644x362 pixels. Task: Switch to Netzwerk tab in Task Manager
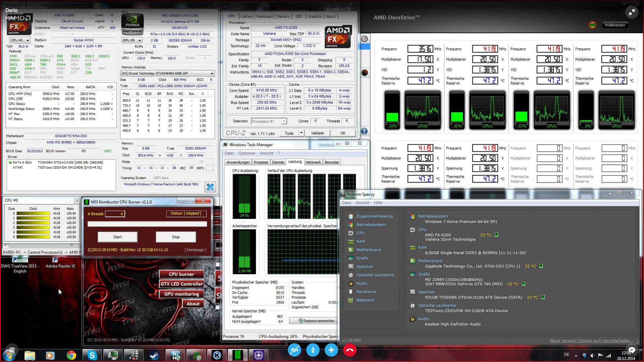click(313, 162)
